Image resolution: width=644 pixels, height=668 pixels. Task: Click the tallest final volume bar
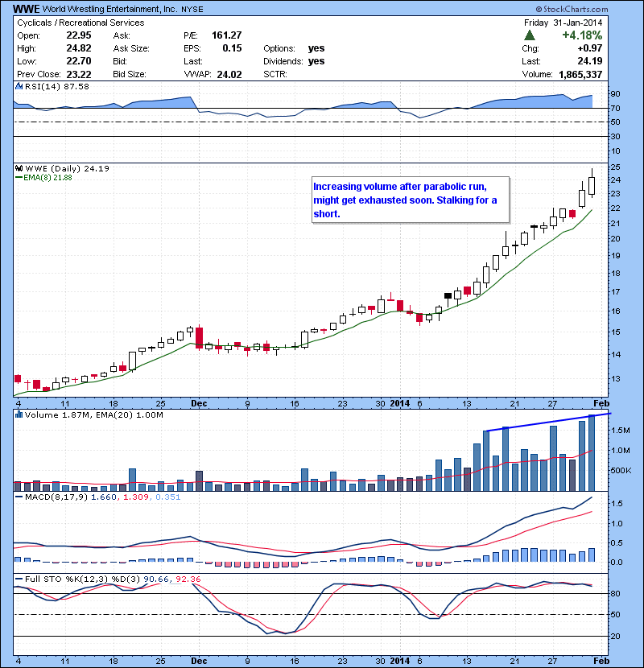[x=592, y=453]
